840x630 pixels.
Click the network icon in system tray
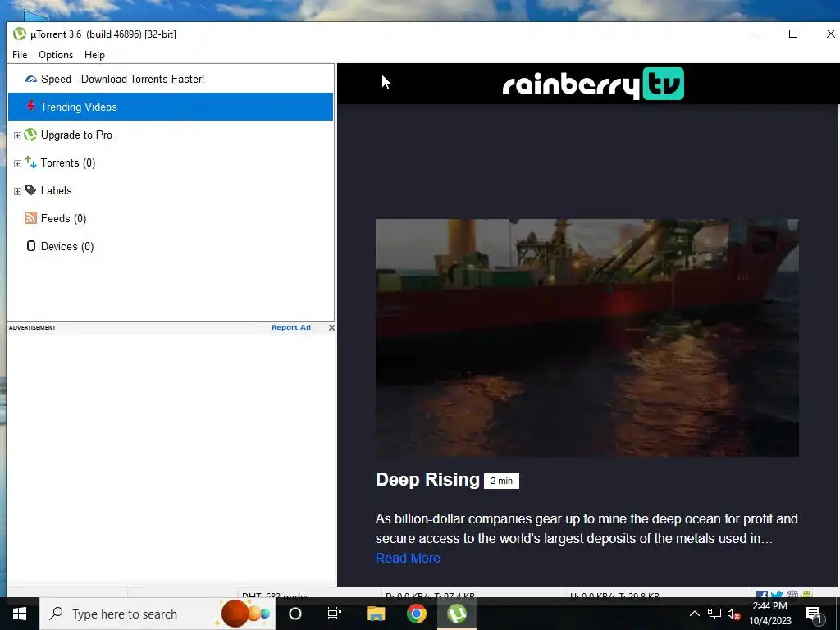[714, 614]
